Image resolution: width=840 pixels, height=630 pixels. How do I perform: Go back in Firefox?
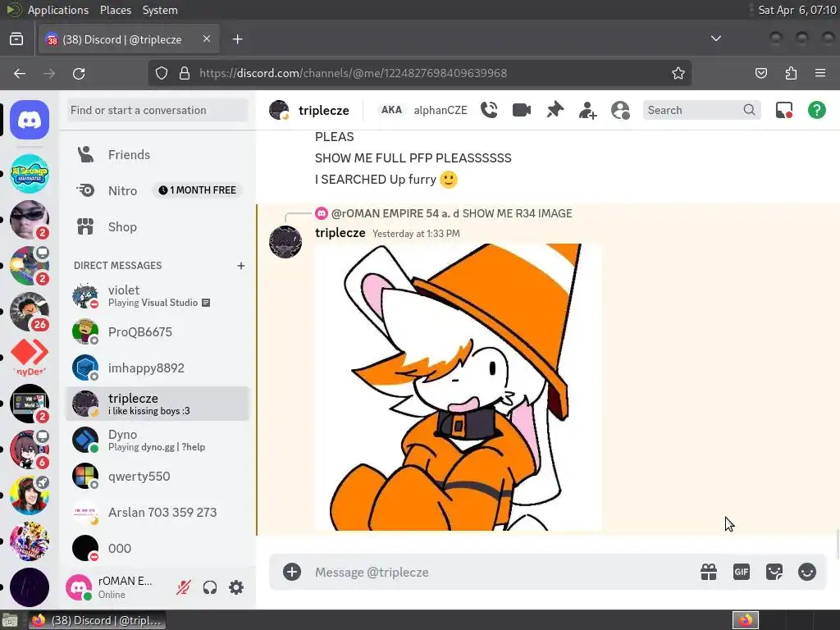coord(20,73)
